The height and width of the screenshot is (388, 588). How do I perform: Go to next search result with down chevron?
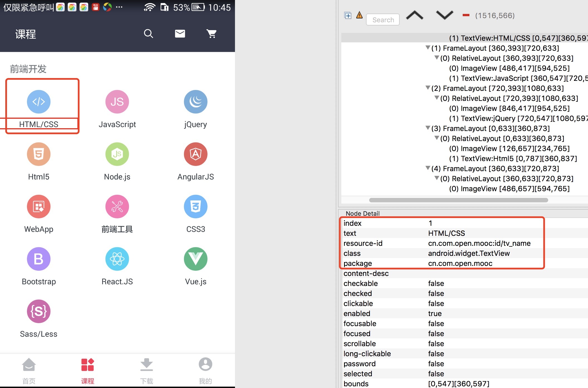coord(445,15)
